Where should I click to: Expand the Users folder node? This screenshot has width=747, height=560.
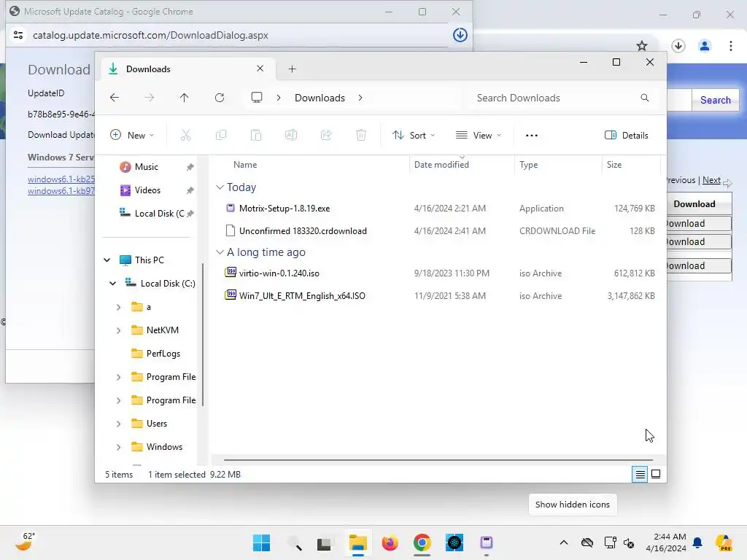(x=119, y=424)
